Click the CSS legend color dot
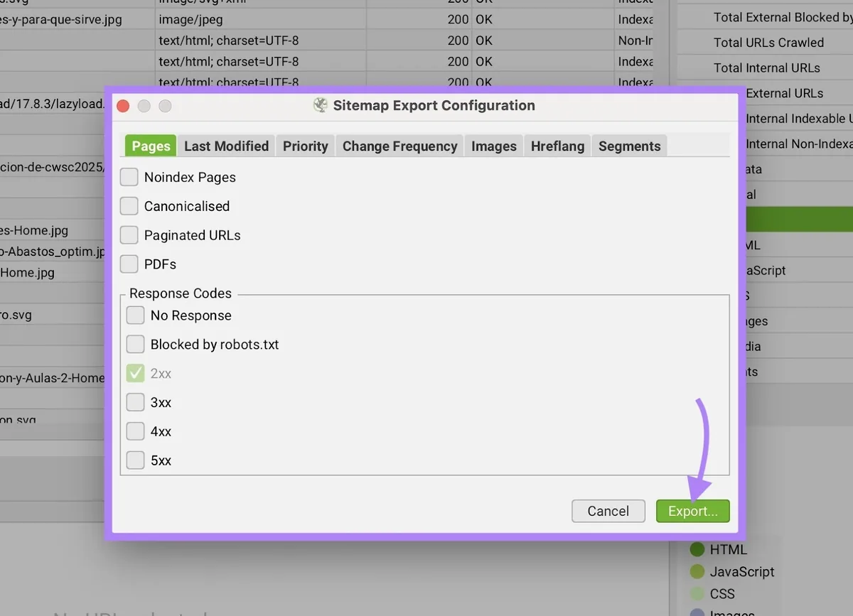Image resolution: width=853 pixels, height=616 pixels. click(697, 593)
